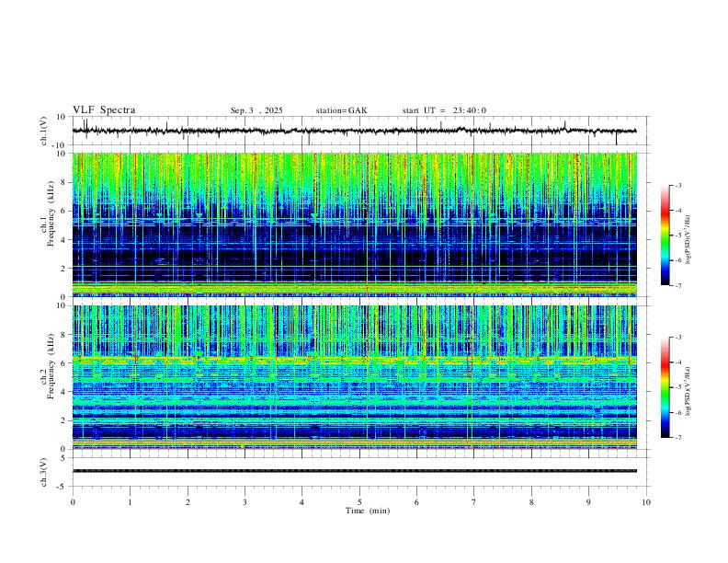
Task: Click the time axis tick label '9'
Action: 588,502
